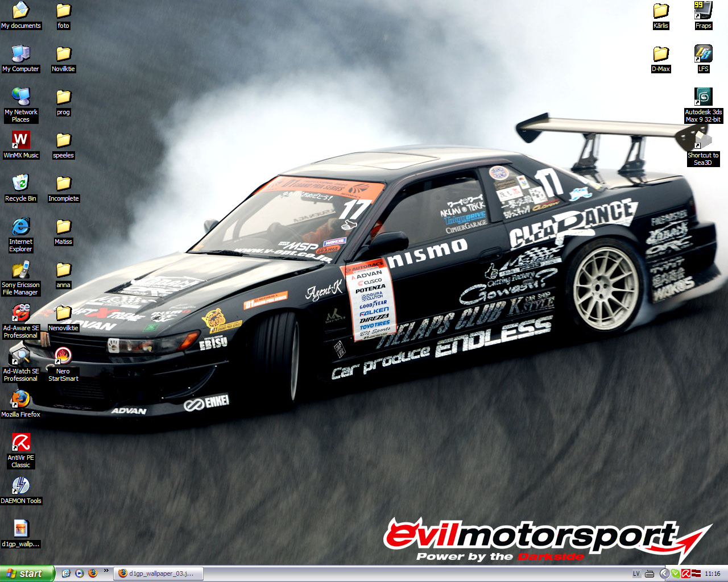Select the AntiVir PE Classic icon
Screen dimensions: 728x582
[21, 451]
